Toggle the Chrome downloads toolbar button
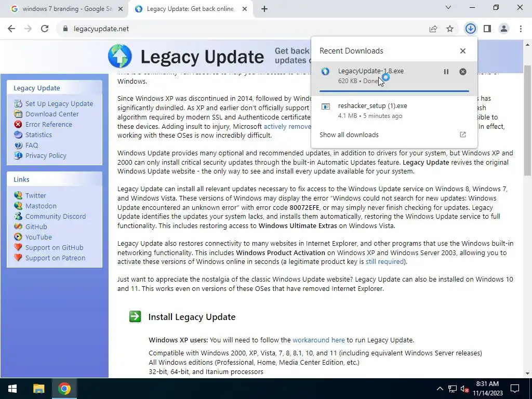Viewport: 532px width, 399px height. pyautogui.click(x=470, y=29)
